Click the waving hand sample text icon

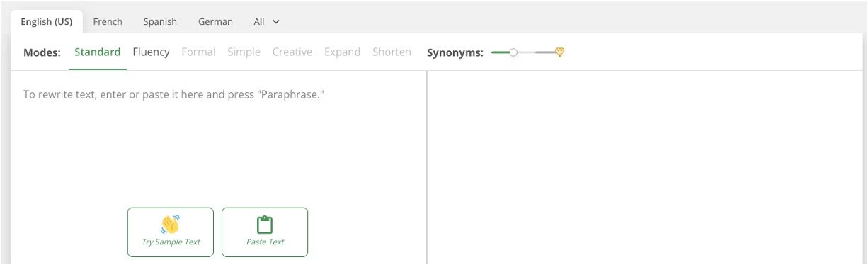point(170,225)
